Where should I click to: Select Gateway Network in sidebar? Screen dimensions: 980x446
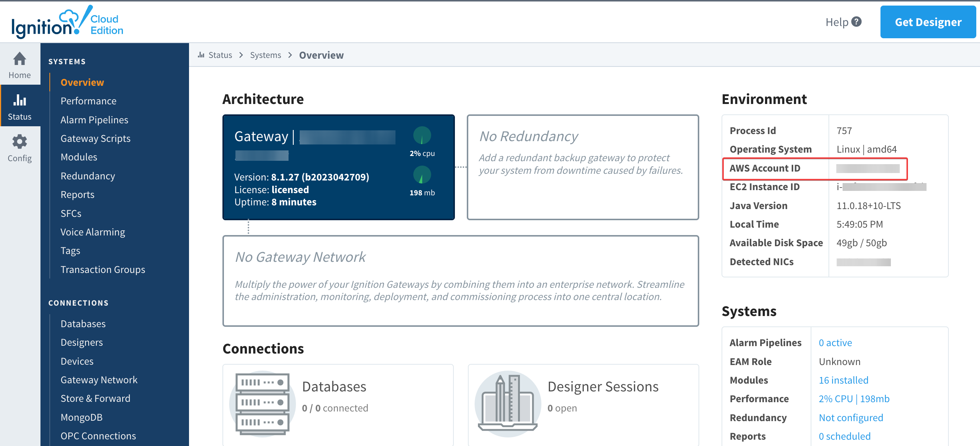[x=99, y=380]
